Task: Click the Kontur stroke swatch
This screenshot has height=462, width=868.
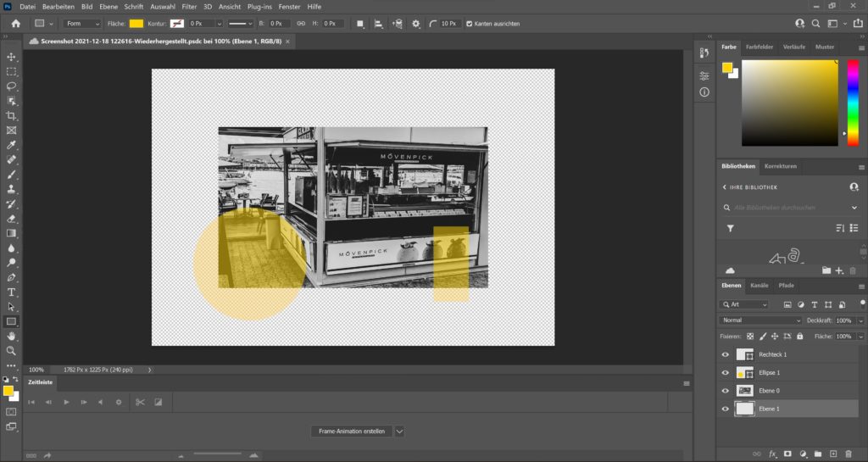Action: (x=177, y=24)
